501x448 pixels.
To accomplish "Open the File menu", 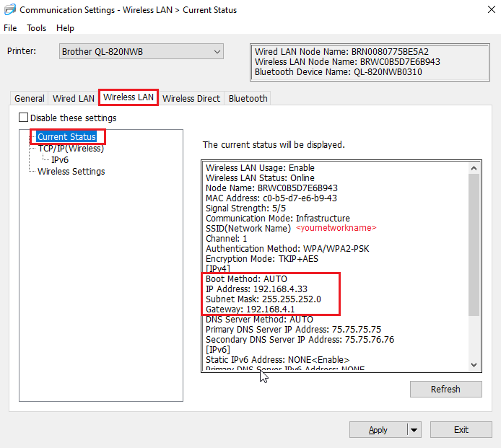I will tap(10, 28).
